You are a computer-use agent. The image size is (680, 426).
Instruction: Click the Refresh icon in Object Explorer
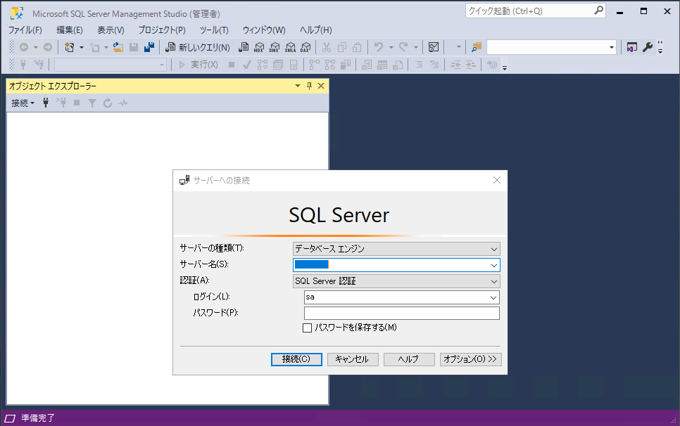point(108,103)
